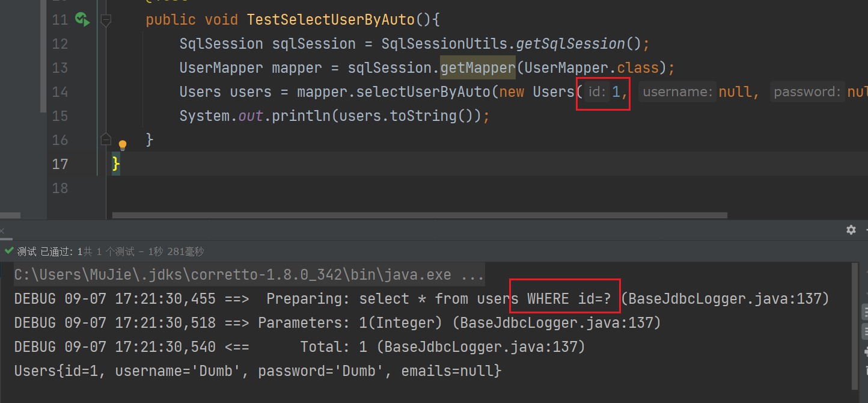The height and width of the screenshot is (403, 868).
Task: Open BaseJdbcLogger.java:137 link on Preparing line
Action: point(727,299)
